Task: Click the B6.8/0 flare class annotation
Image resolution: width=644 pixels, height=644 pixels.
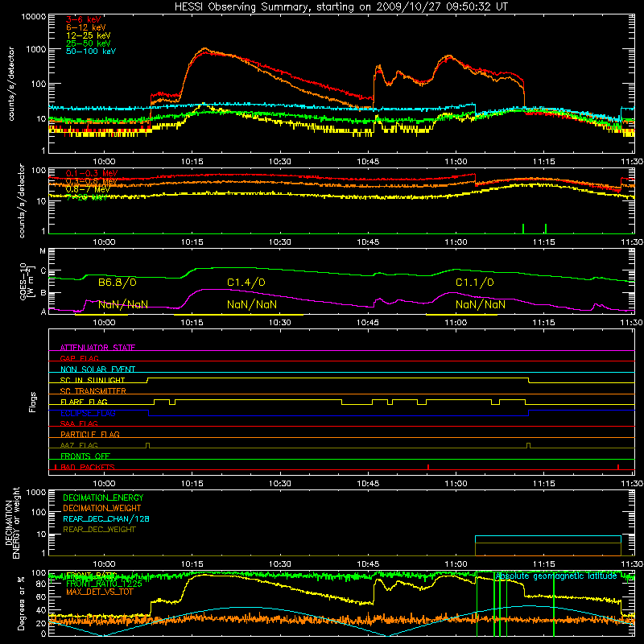Action: 117,283
